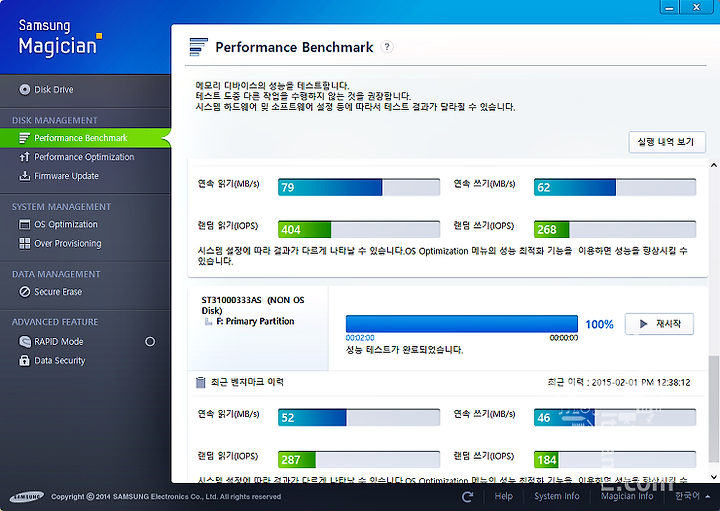
Task: Click the sequential read bar showing 79
Action: (359, 187)
